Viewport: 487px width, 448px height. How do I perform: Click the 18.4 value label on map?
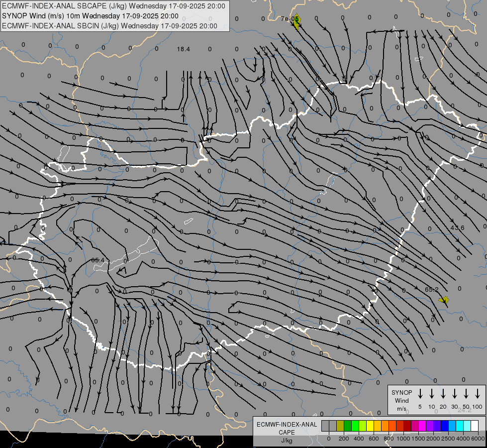click(184, 49)
